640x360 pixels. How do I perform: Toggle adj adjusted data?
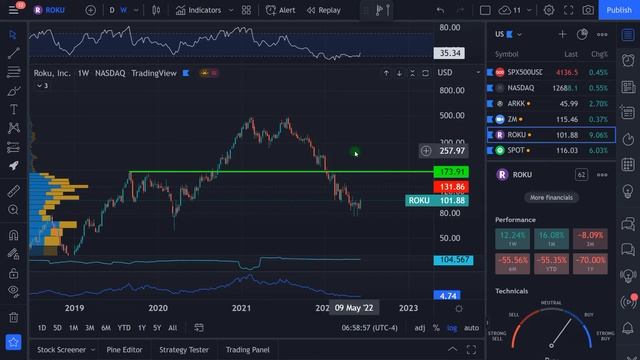point(420,328)
